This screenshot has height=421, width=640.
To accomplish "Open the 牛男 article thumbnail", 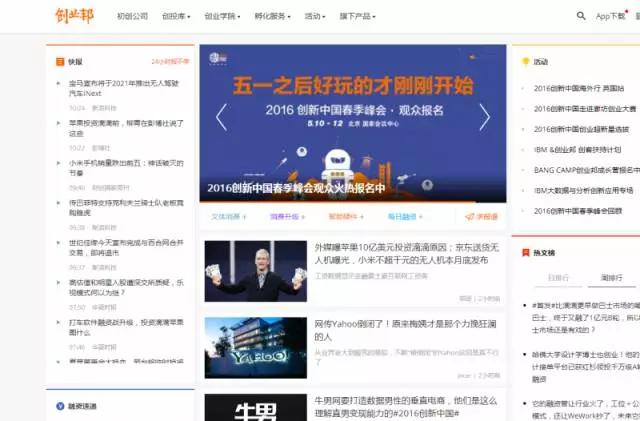I will [256, 408].
